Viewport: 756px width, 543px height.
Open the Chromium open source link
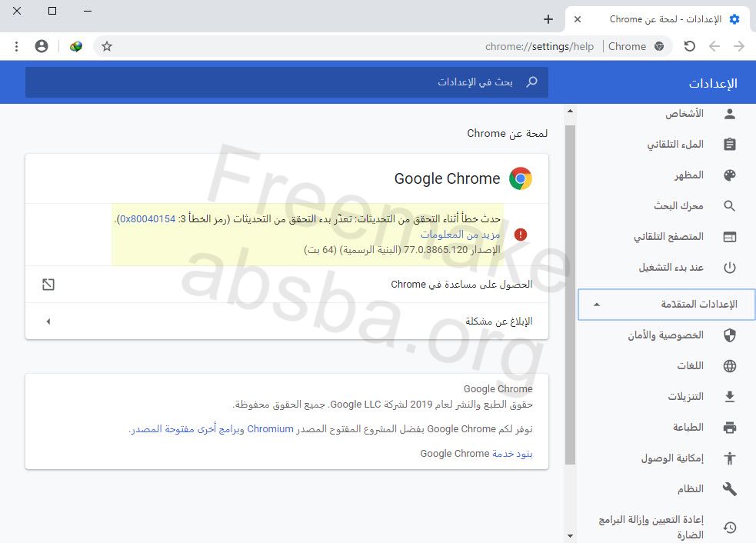click(270, 428)
